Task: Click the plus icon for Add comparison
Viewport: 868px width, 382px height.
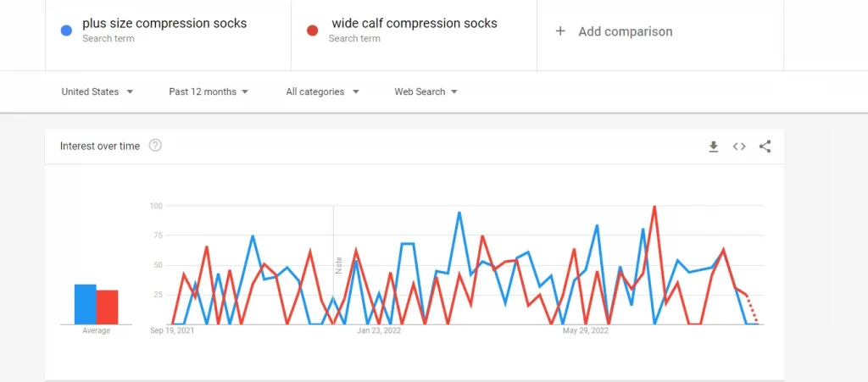Action: 560,31
